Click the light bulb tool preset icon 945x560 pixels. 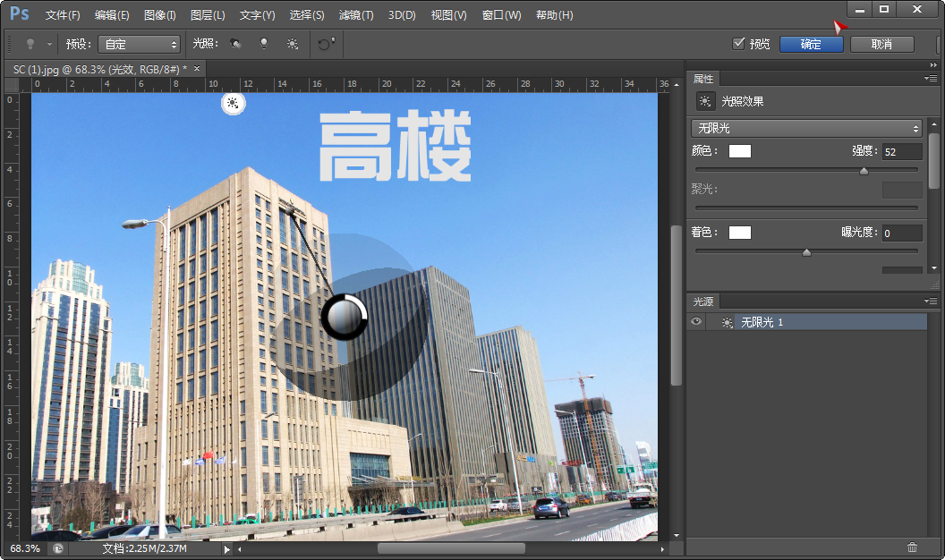point(30,44)
